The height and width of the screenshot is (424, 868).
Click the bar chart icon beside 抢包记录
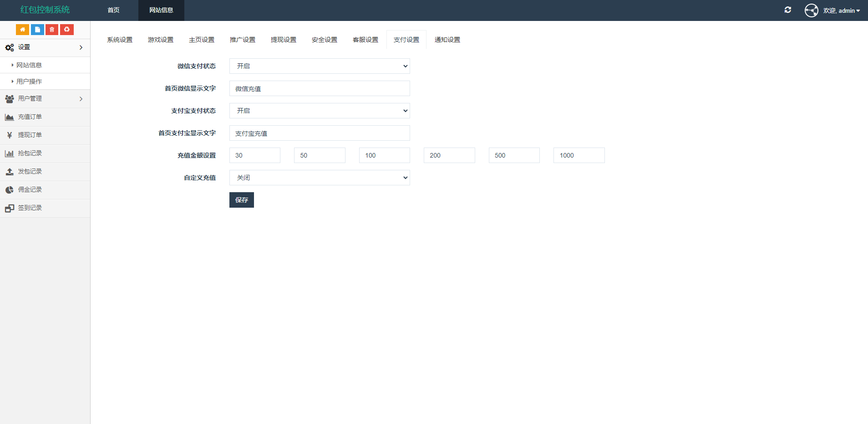pos(10,153)
